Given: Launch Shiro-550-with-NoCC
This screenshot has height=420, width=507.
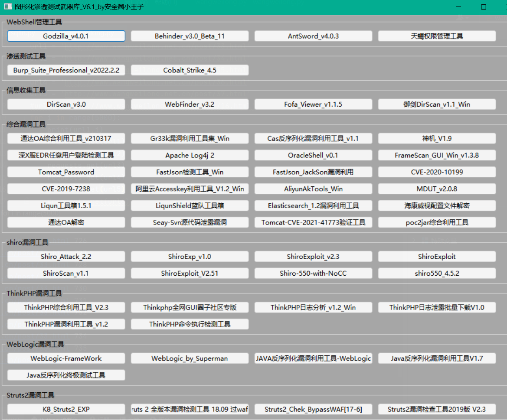Looking at the screenshot, I should coord(313,273).
